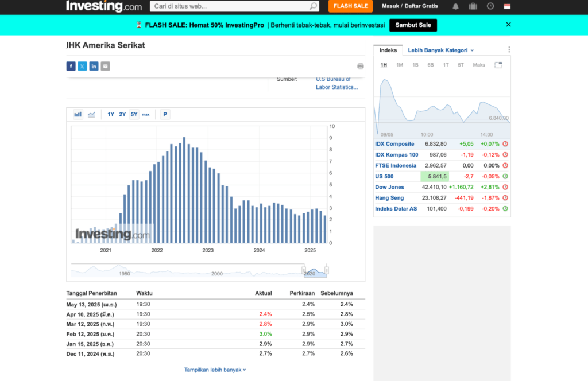The image size is (588, 381).
Task: Click the right handle of chart range slider
Action: pyautogui.click(x=327, y=270)
